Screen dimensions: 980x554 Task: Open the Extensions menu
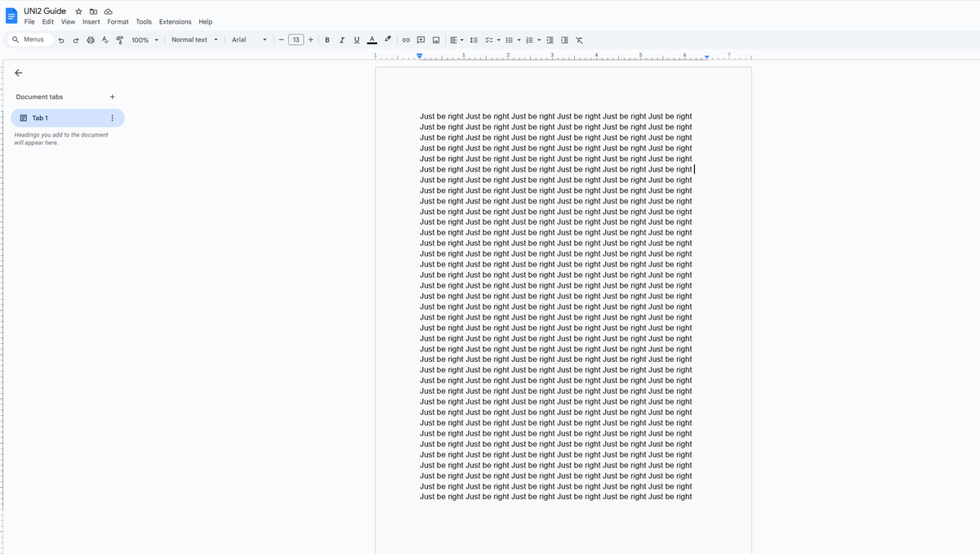coord(175,22)
